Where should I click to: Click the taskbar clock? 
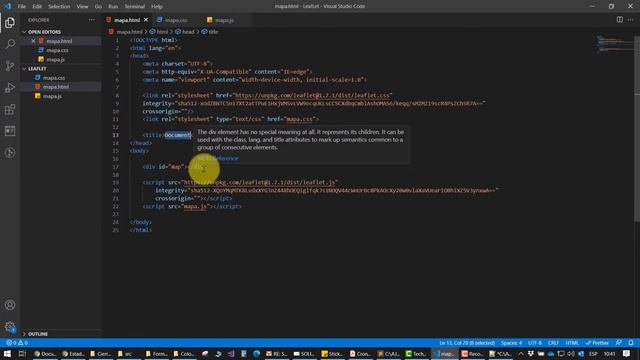click(609, 353)
